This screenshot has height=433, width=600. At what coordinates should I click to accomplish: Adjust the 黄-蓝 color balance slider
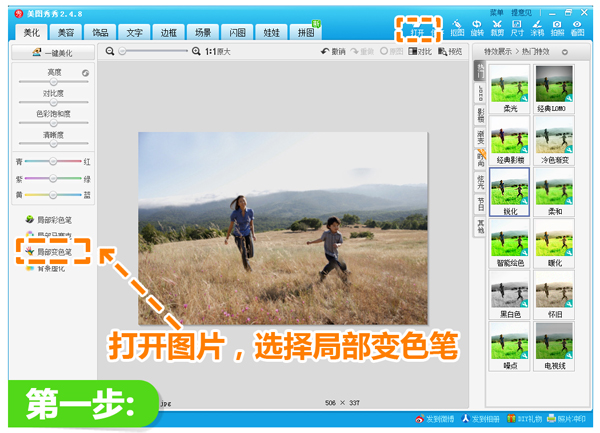53,195
